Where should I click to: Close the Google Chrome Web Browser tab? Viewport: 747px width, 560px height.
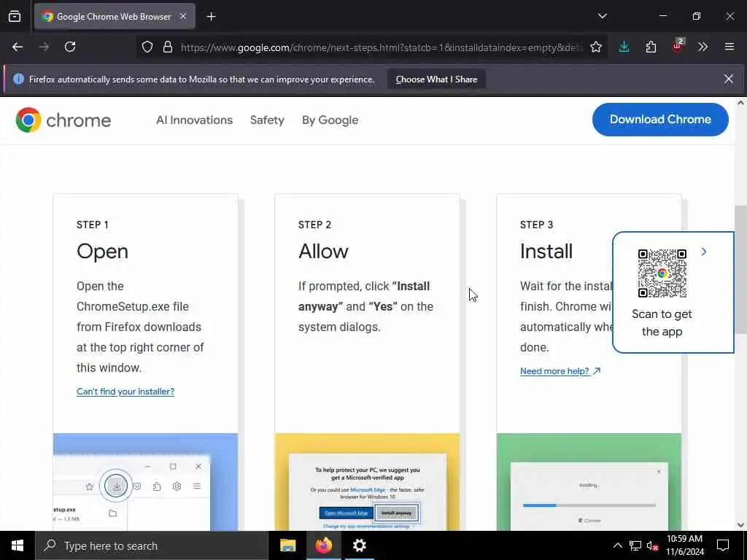183,16
